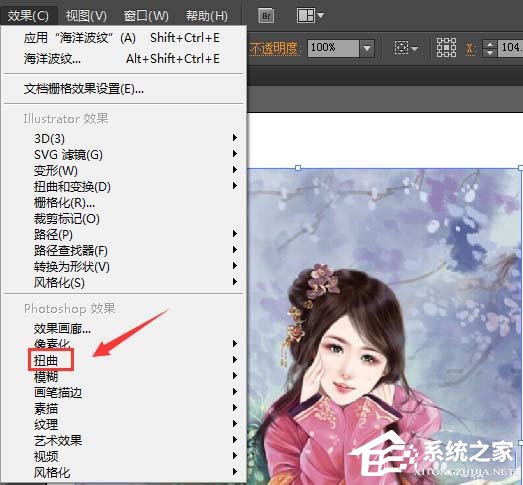
Task: Expand the 路径(P) submenu
Action: pyautogui.click(x=122, y=234)
